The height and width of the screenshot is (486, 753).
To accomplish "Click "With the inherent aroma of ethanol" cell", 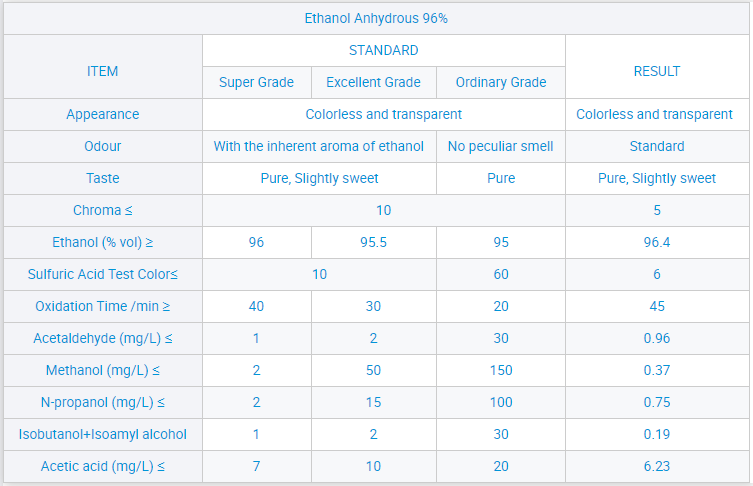I will tap(319, 146).
